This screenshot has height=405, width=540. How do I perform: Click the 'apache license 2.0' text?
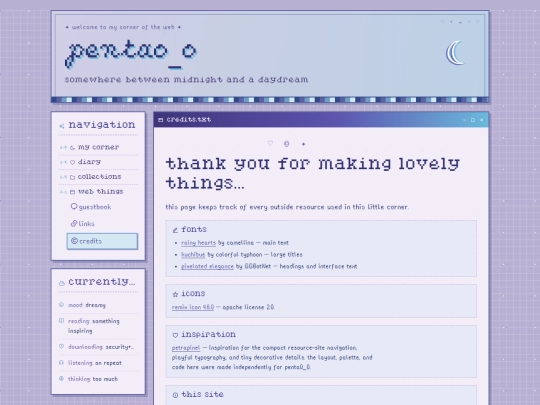click(248, 307)
